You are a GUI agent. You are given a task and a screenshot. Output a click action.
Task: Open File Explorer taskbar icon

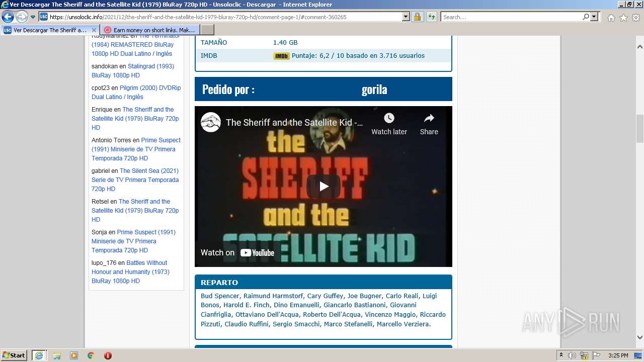coord(57,355)
